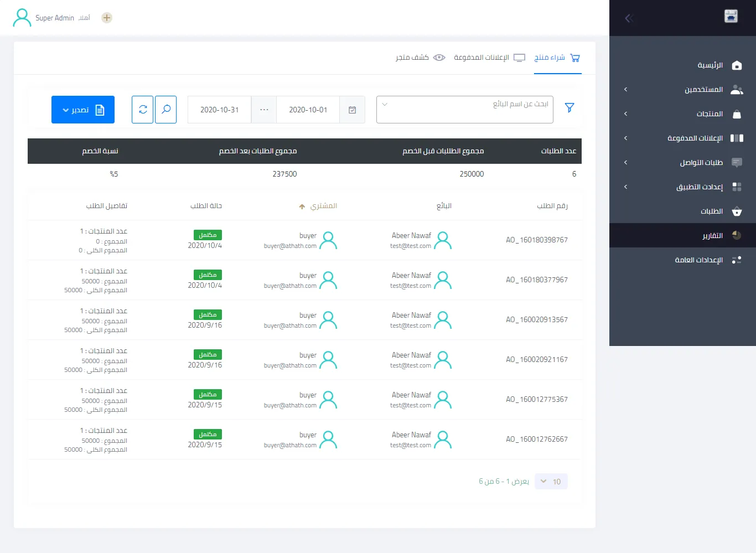Click the magnifier search button
Screen dimensions: 756x553
(x=166, y=110)
